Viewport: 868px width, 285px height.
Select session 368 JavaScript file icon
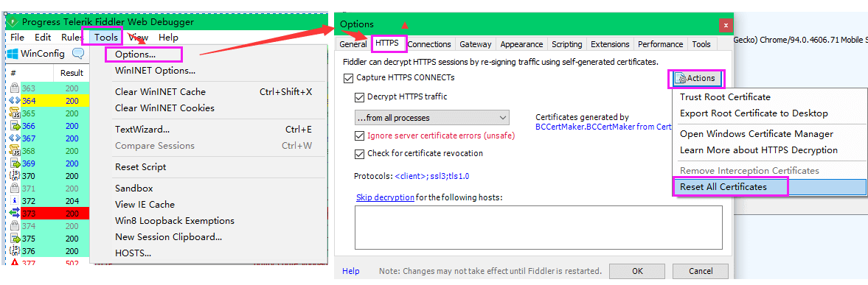point(15,151)
